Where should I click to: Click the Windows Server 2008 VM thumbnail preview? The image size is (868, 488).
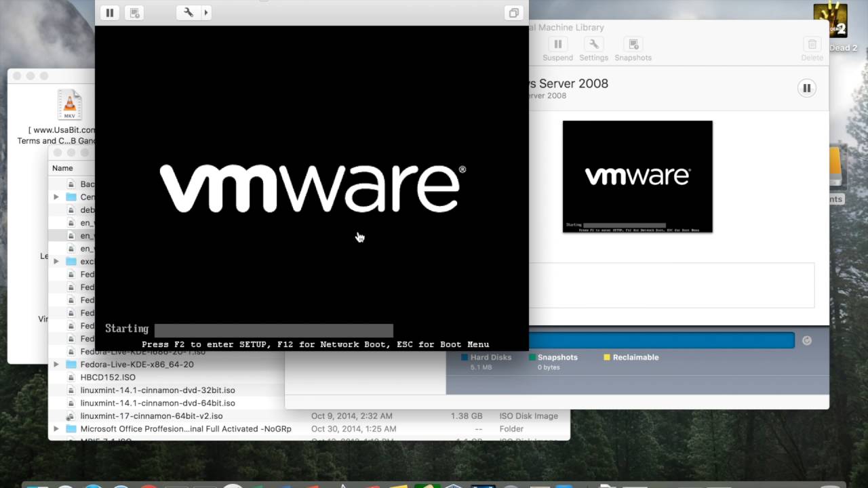click(x=637, y=176)
